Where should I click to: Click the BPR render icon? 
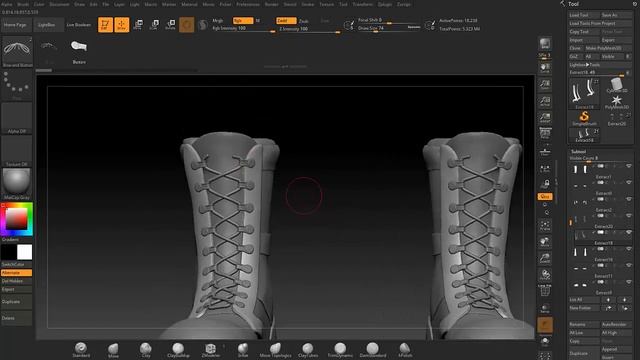[x=544, y=44]
